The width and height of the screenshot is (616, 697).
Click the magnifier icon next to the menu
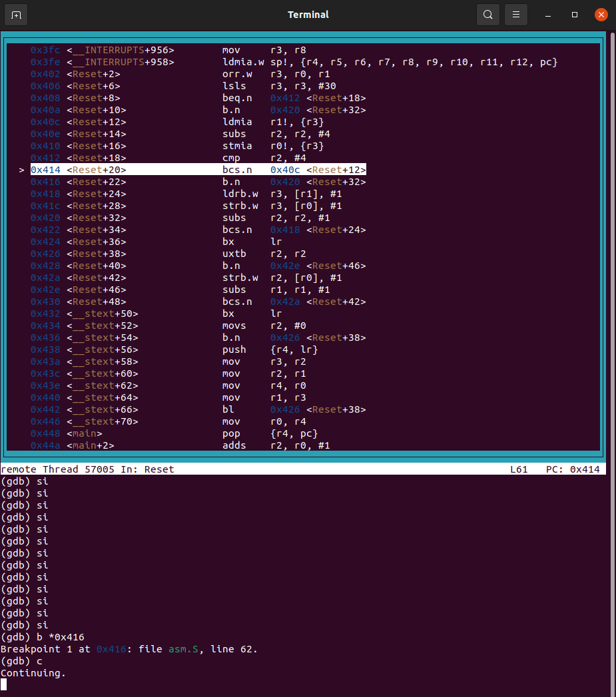487,14
